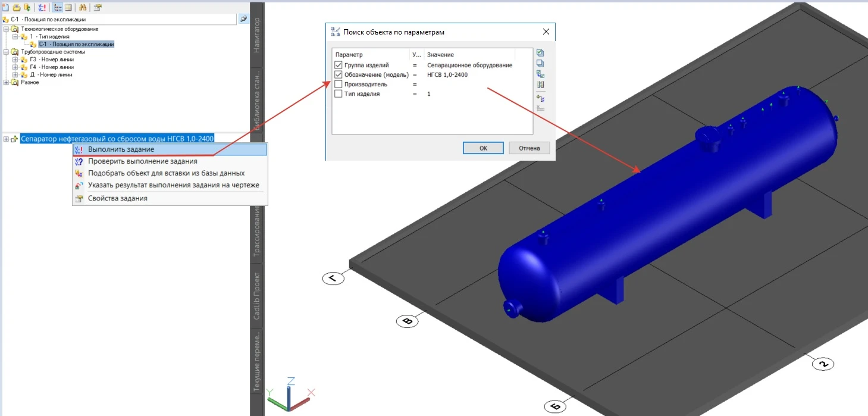Click the pin icon beside the path field

pyautogui.click(x=243, y=19)
